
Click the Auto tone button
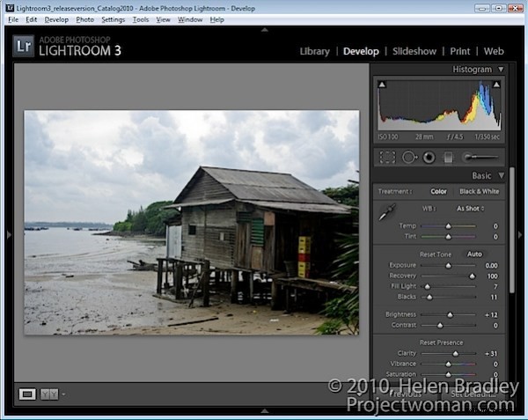(x=474, y=254)
